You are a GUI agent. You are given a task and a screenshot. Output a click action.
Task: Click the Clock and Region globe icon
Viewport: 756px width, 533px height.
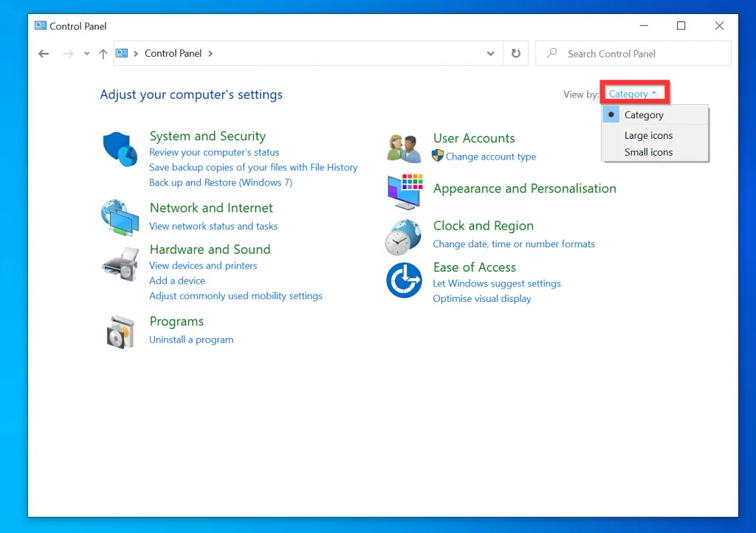pyautogui.click(x=404, y=236)
